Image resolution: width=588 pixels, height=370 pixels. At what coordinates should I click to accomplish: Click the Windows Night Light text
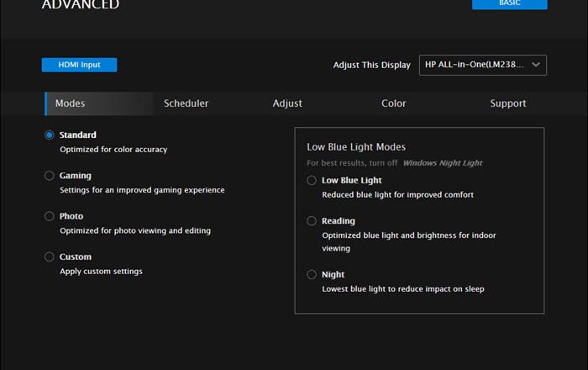pos(442,162)
